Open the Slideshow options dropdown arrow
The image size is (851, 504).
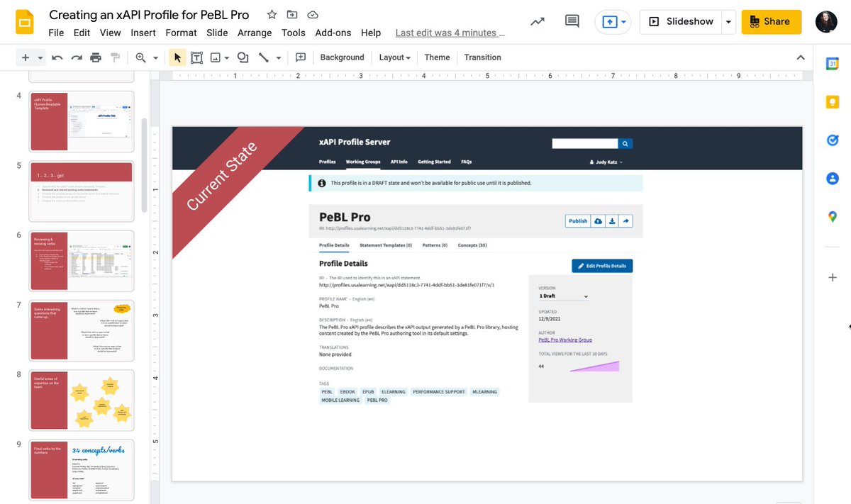point(728,22)
